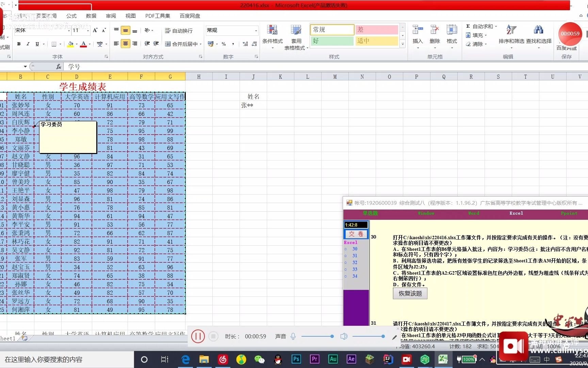Select question 31 radio in exam panel

pos(345,256)
